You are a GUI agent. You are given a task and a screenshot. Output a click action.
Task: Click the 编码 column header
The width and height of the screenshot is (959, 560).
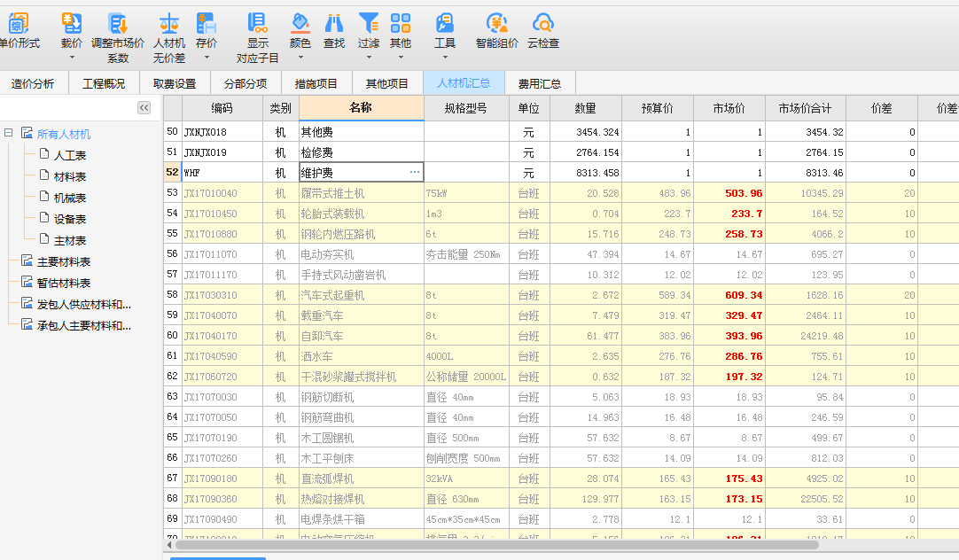pos(222,108)
